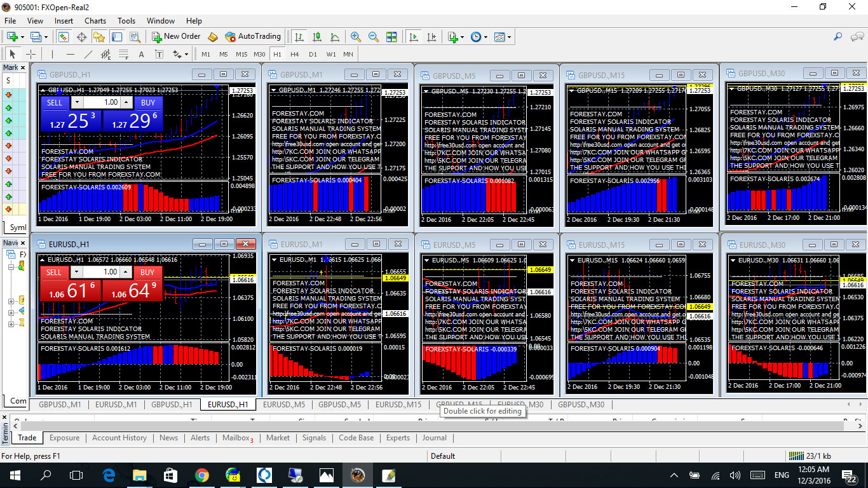Viewport: 868px width, 488px height.
Task: Click the volume field on GBPUSD H1
Action: (x=102, y=102)
